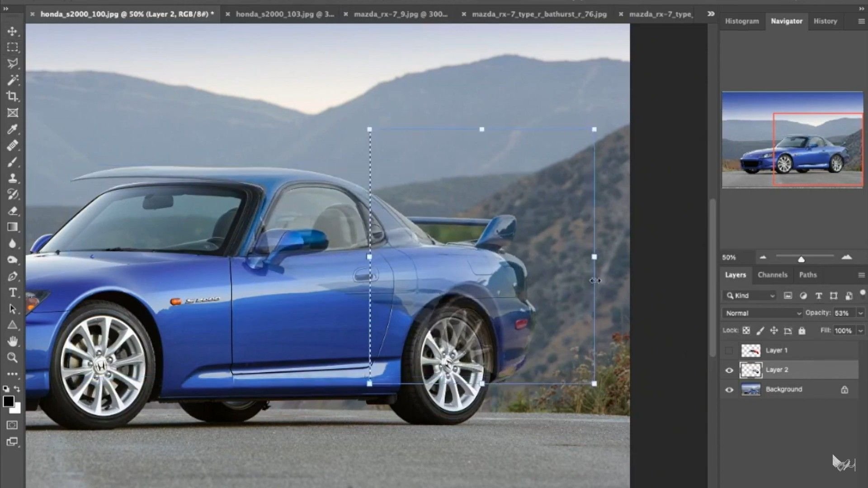Select the Type tool
The image size is (868, 488).
coord(12,293)
